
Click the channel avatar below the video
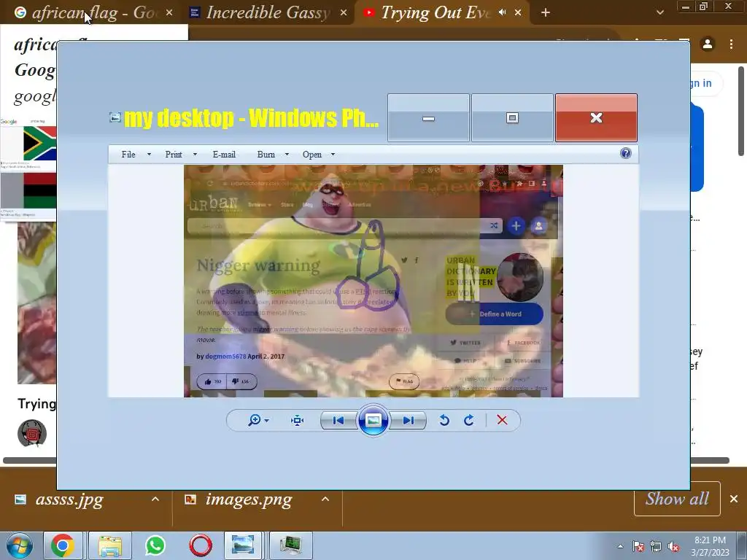(32, 433)
